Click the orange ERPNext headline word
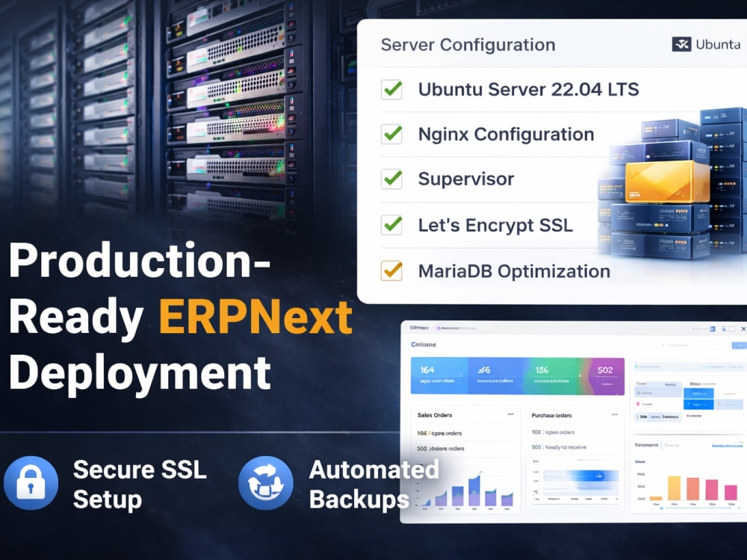 pos(255,317)
